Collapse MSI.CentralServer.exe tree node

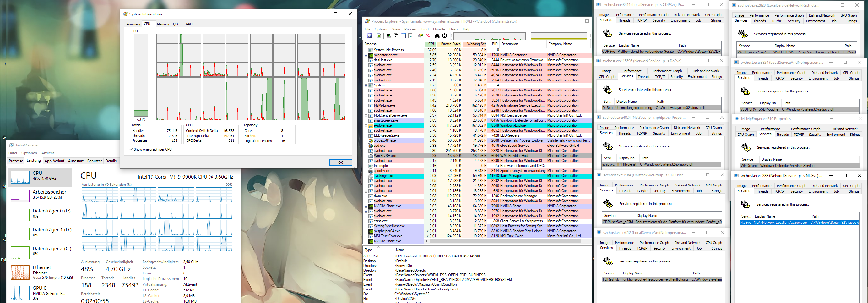366,115
